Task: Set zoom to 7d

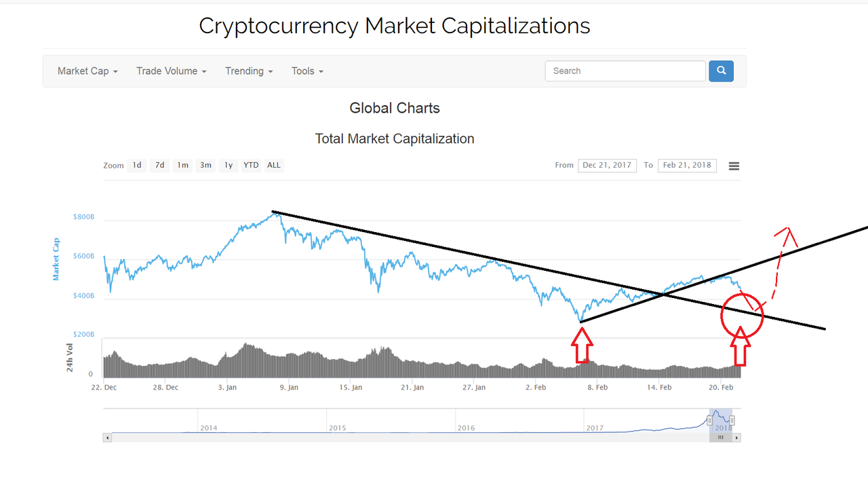Action: tap(159, 165)
